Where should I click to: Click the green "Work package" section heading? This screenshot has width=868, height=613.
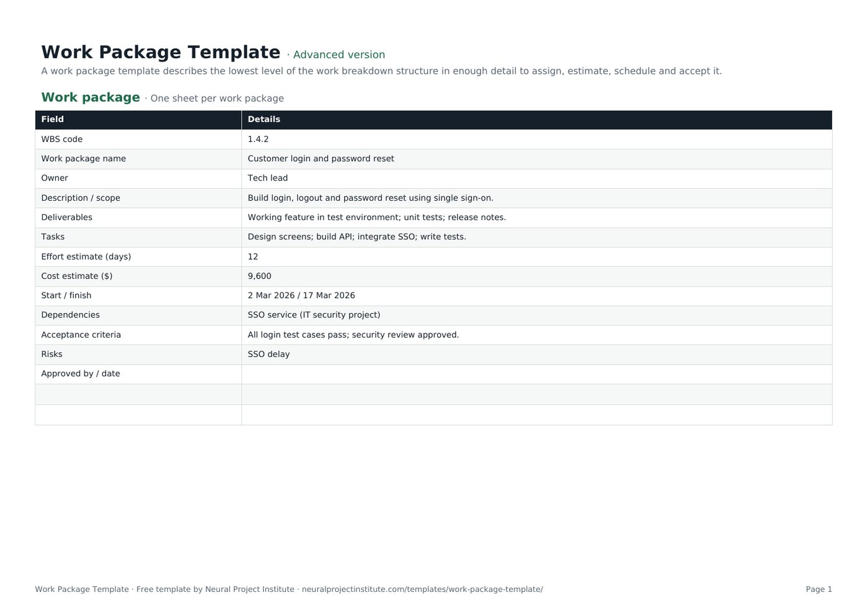tap(91, 97)
